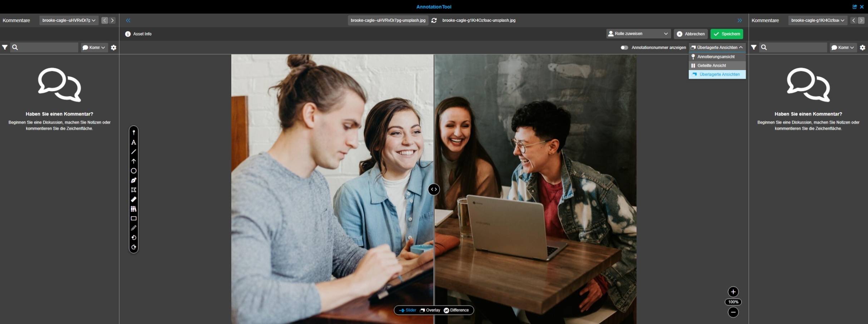Open the Rolle zuweisen dropdown

pyautogui.click(x=638, y=34)
